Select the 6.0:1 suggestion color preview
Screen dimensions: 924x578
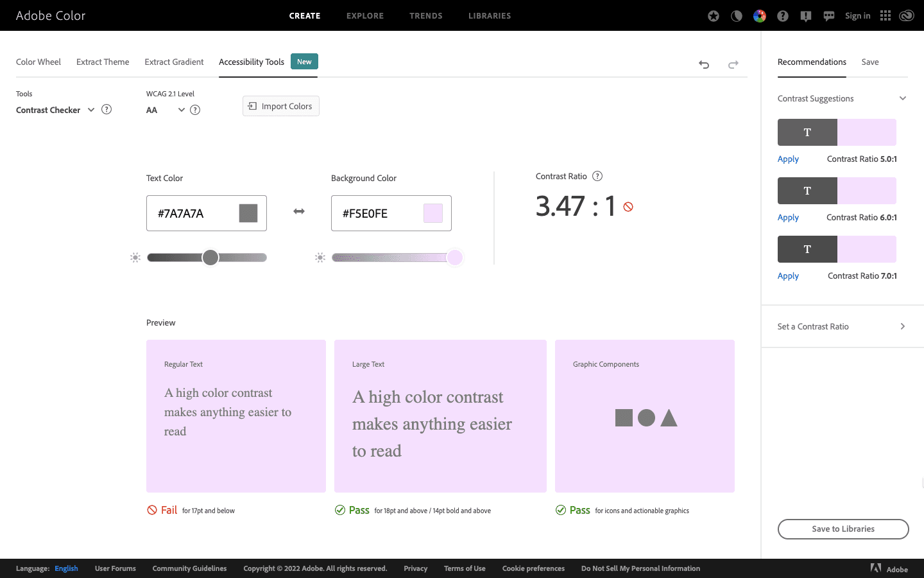tap(837, 191)
